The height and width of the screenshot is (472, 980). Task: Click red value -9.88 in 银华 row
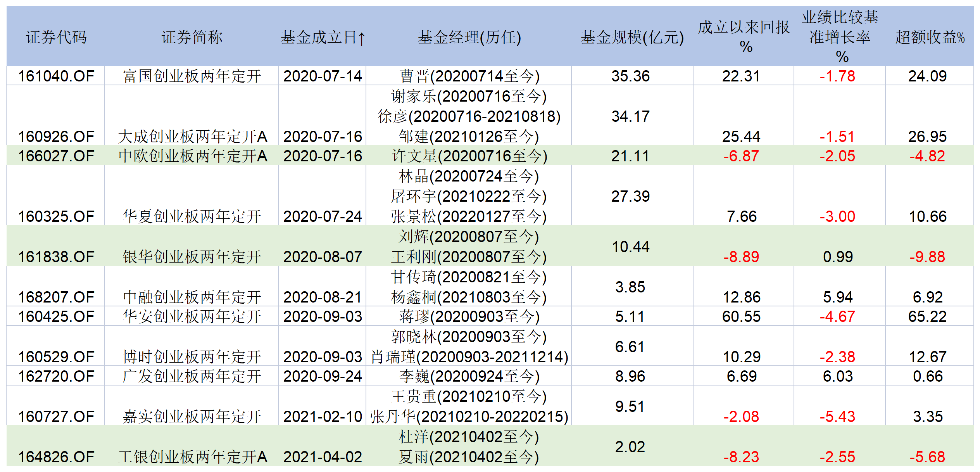(927, 257)
